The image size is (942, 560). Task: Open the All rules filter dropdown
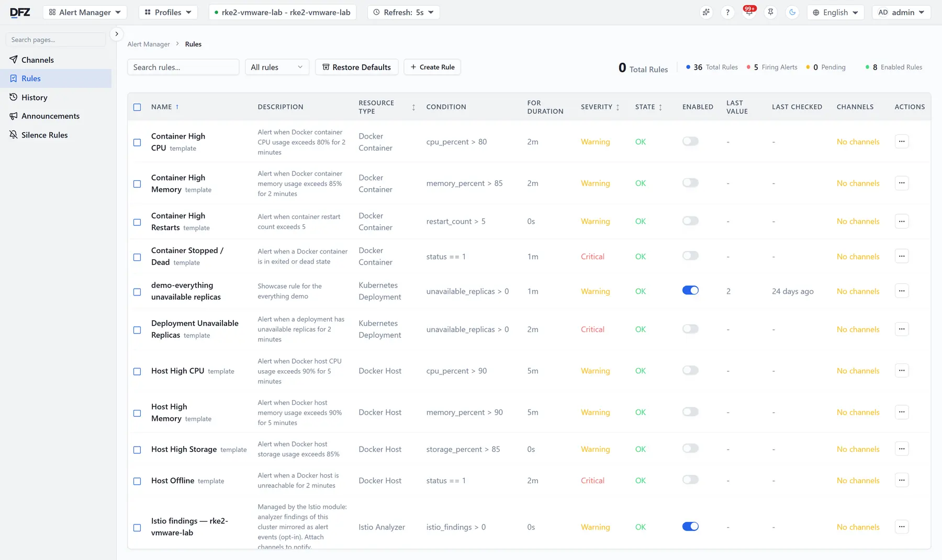pos(277,67)
